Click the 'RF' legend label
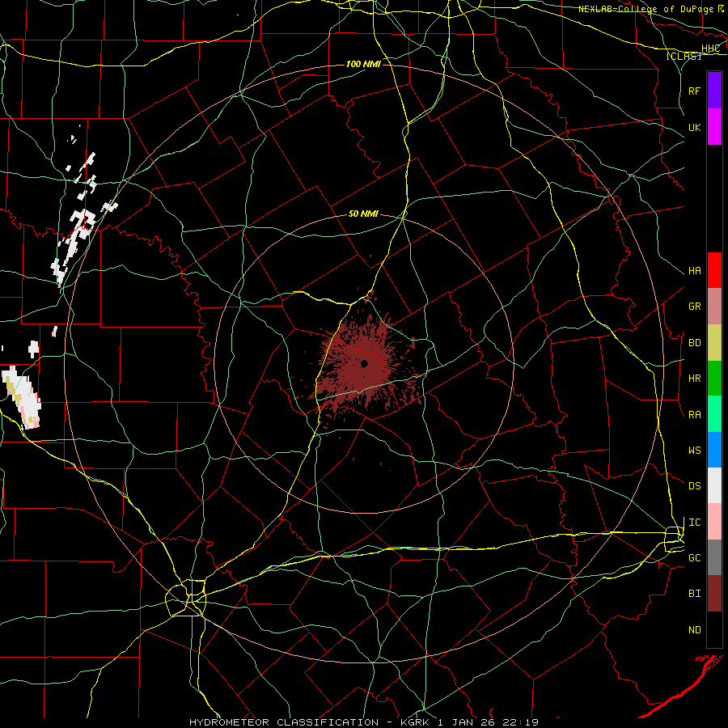Screen dimensions: 728x728 (694, 91)
